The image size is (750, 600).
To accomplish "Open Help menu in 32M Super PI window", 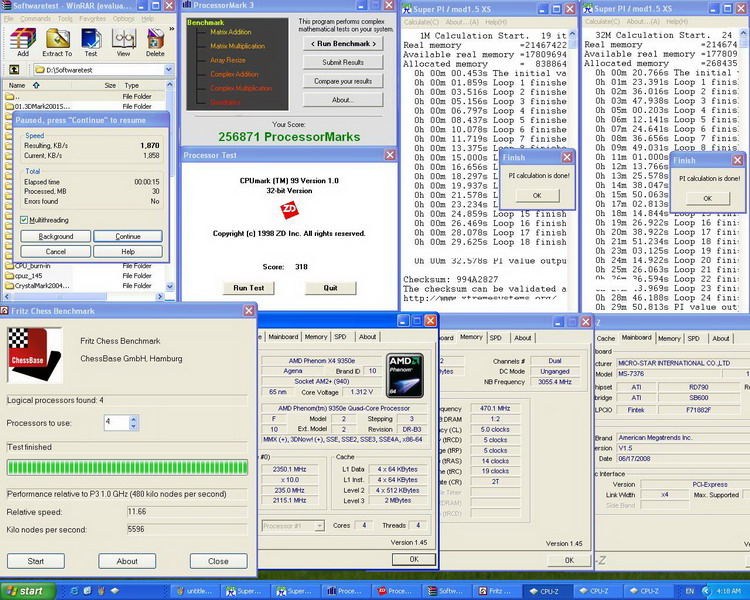I will click(676, 22).
